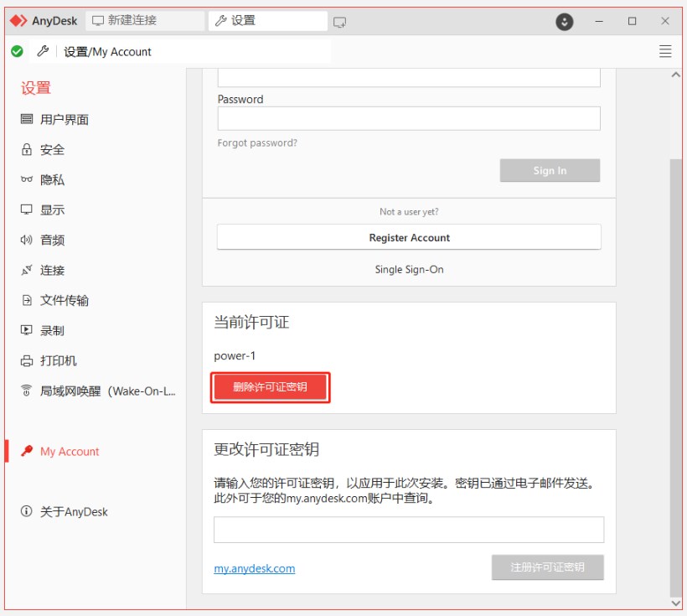Click the red 删除许可证密钥 button
This screenshot has height=616, width=687.
270,387
